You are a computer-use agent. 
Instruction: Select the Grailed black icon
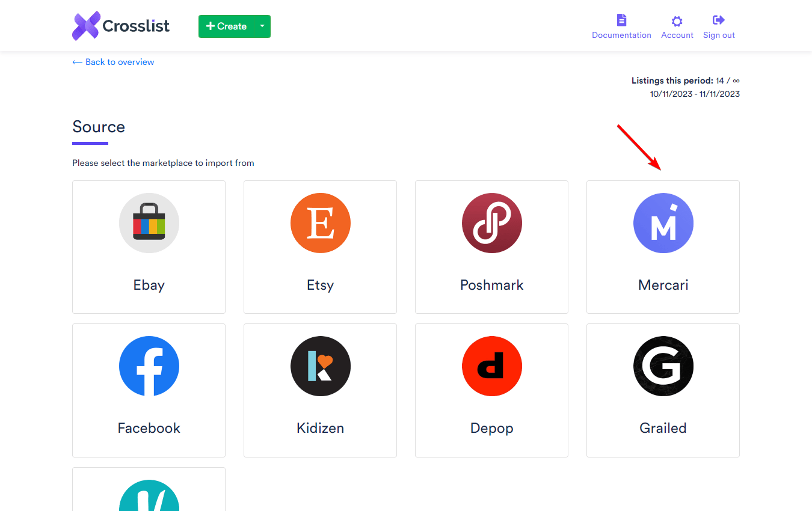663,366
